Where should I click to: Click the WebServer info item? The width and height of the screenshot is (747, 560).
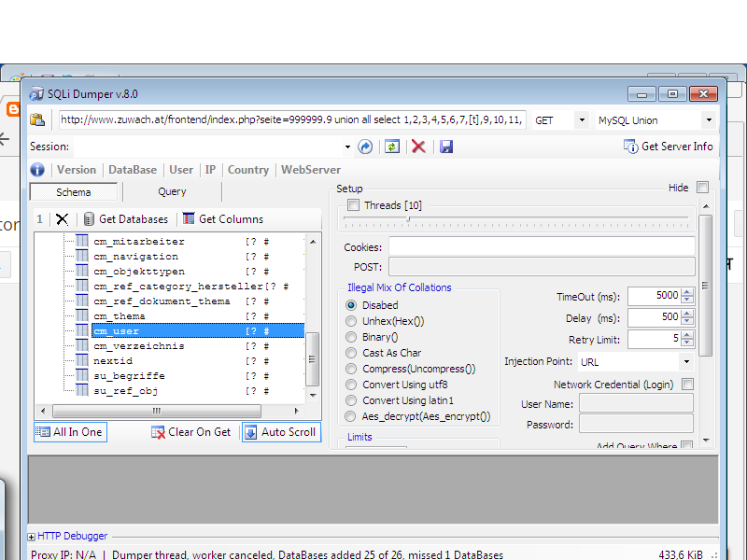(311, 170)
